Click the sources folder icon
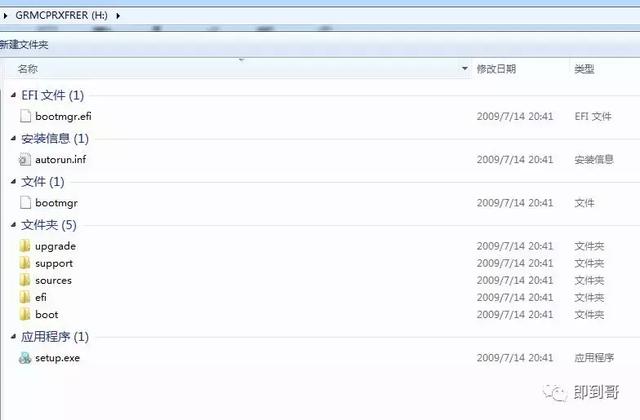This screenshot has height=420, width=640. (25, 280)
